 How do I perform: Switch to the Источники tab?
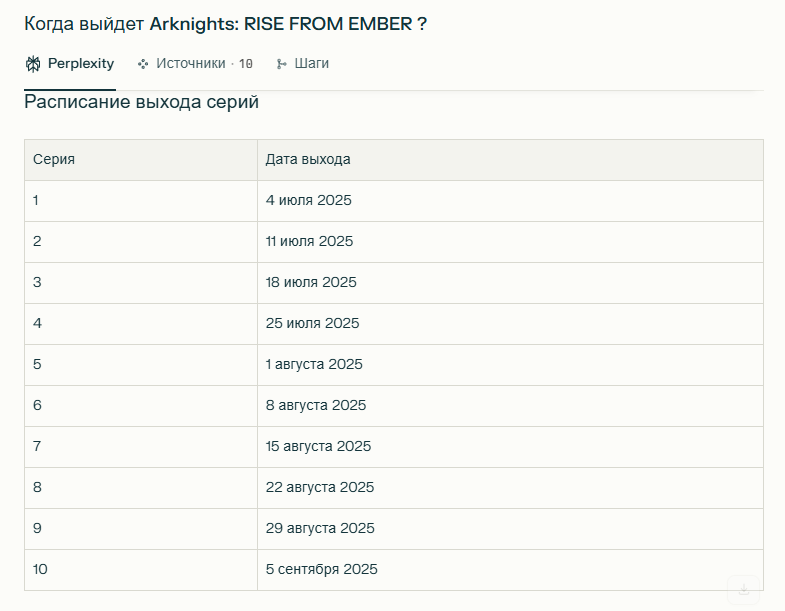coord(195,64)
